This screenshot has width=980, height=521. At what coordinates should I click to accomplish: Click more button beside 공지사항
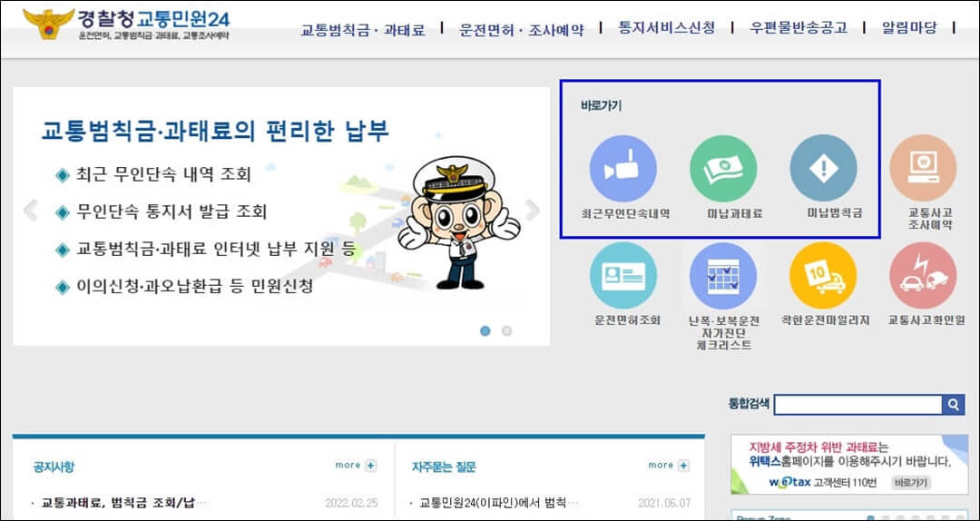(x=356, y=466)
